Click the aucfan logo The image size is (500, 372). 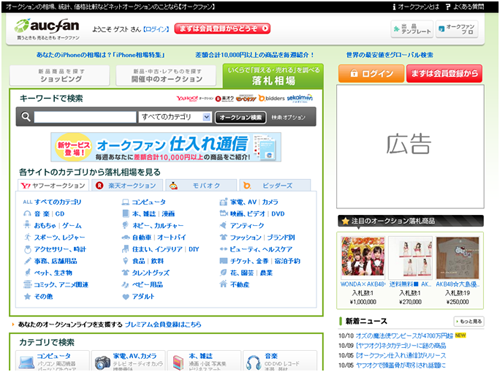47,29
